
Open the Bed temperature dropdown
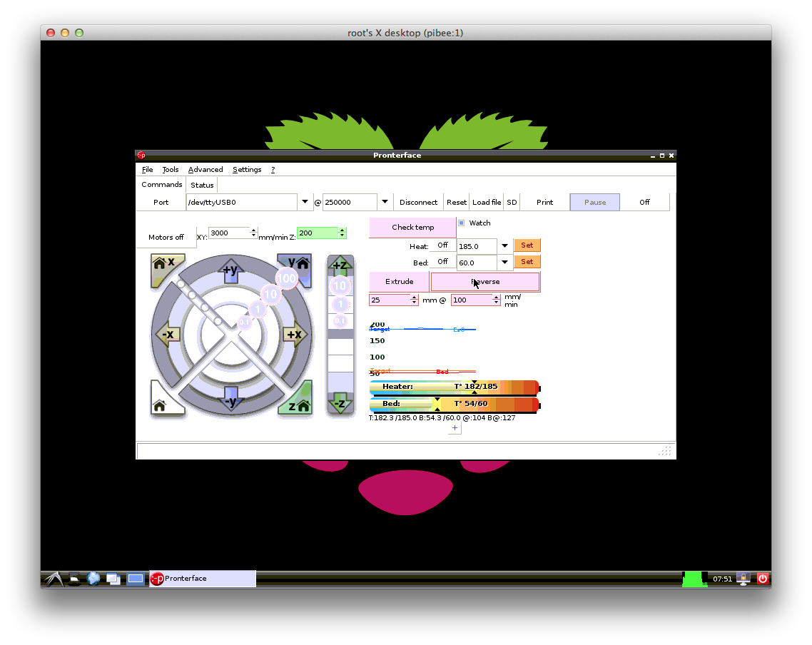click(504, 263)
